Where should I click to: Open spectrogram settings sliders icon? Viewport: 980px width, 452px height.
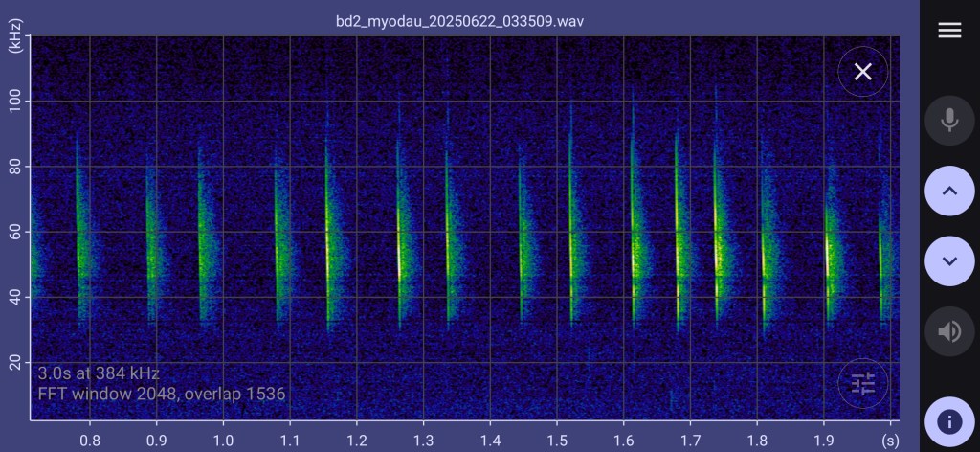[862, 384]
